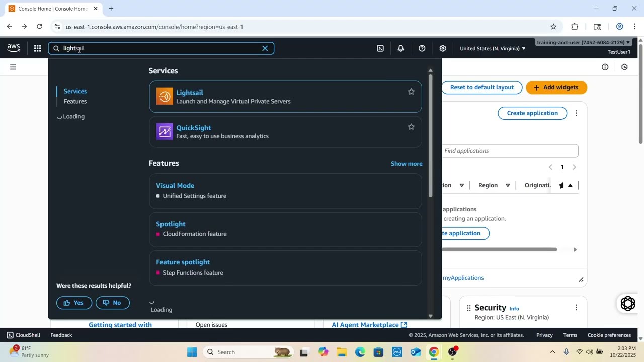The height and width of the screenshot is (362, 644).
Task: Open the Windows Start menu
Action: tap(192, 352)
